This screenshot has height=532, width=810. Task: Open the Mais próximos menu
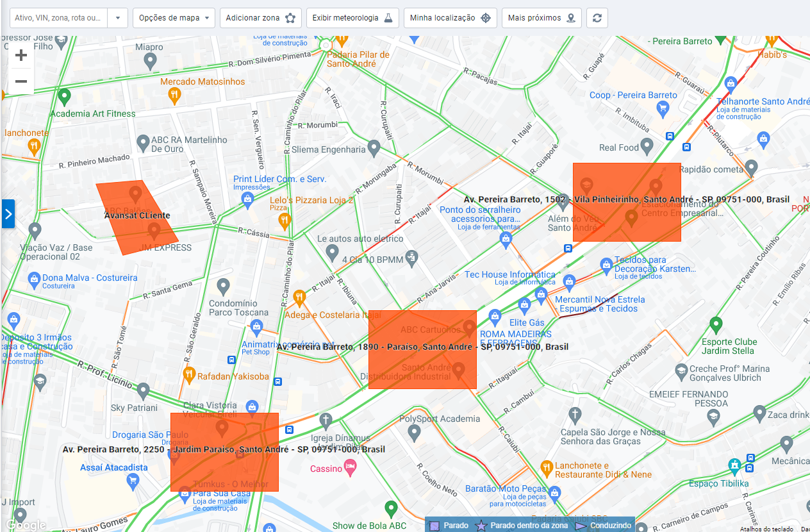click(x=541, y=18)
